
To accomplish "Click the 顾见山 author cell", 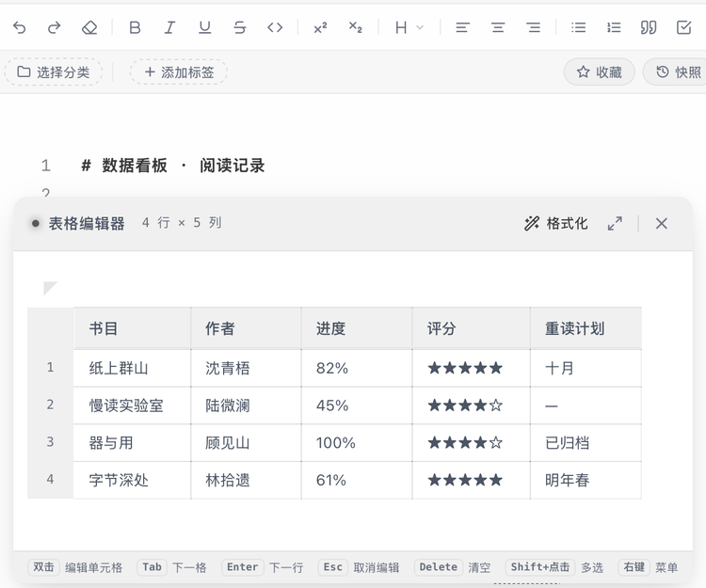I will (x=246, y=443).
